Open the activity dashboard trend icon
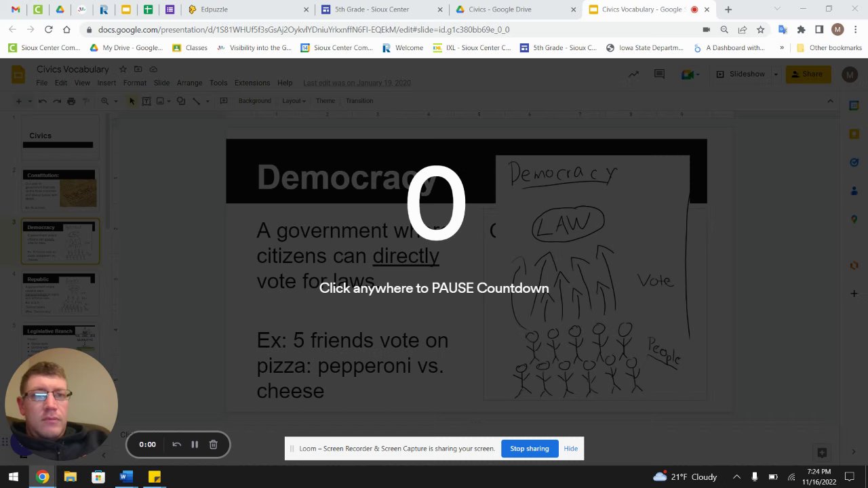The width and height of the screenshot is (868, 488). coord(633,75)
